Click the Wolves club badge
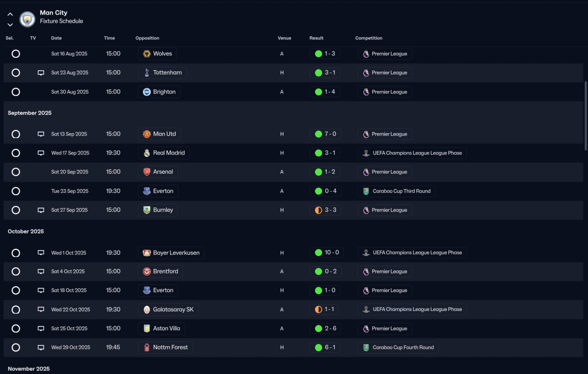 pyautogui.click(x=147, y=54)
